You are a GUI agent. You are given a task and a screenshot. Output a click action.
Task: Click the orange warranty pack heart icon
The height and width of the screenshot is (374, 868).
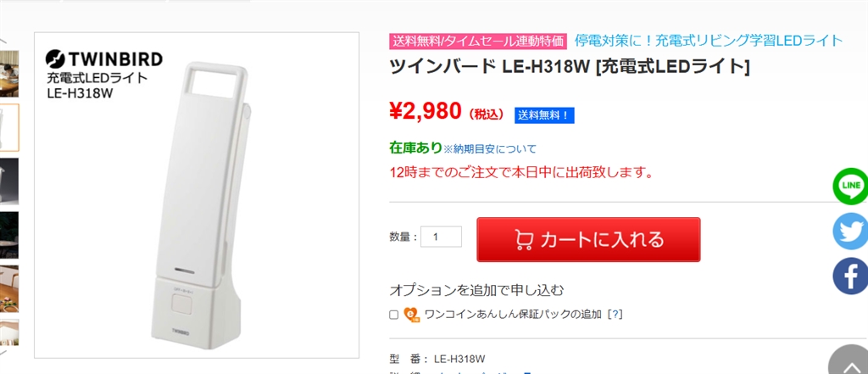click(x=412, y=315)
